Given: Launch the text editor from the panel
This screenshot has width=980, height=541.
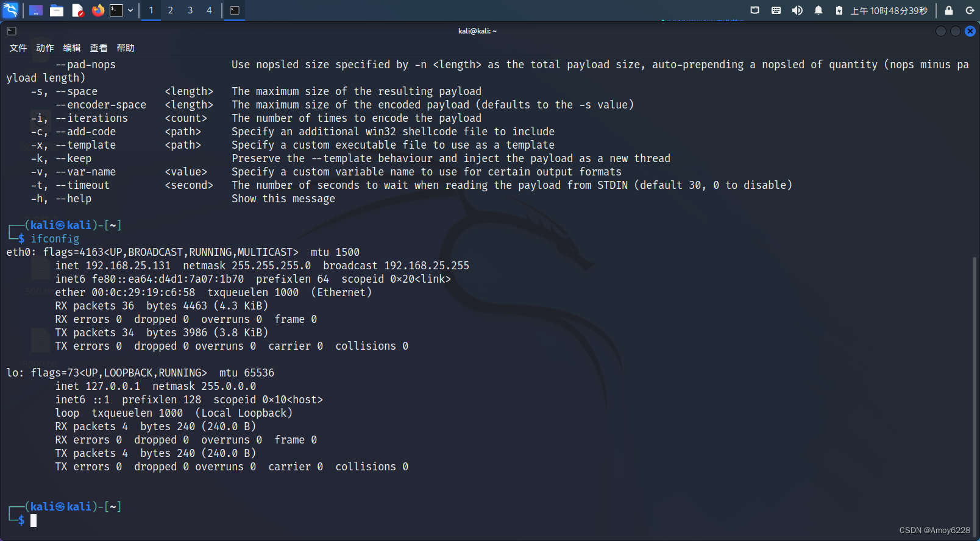Looking at the screenshot, I should pyautogui.click(x=77, y=10).
